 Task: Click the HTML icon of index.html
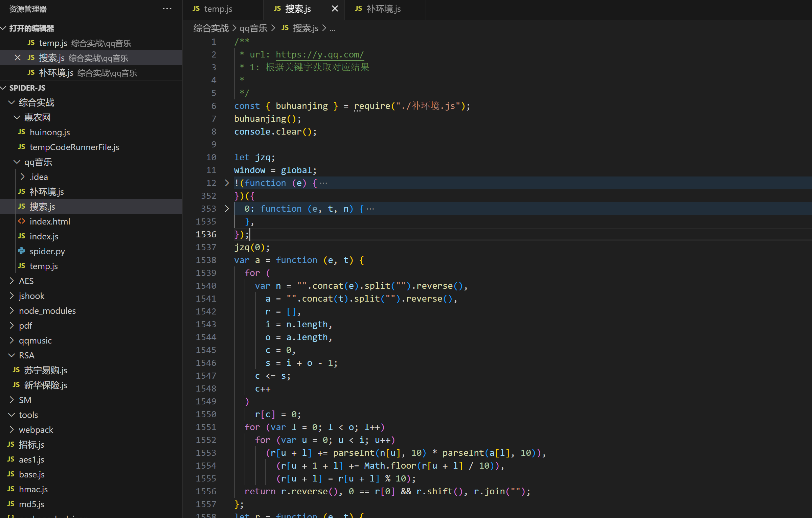click(22, 221)
